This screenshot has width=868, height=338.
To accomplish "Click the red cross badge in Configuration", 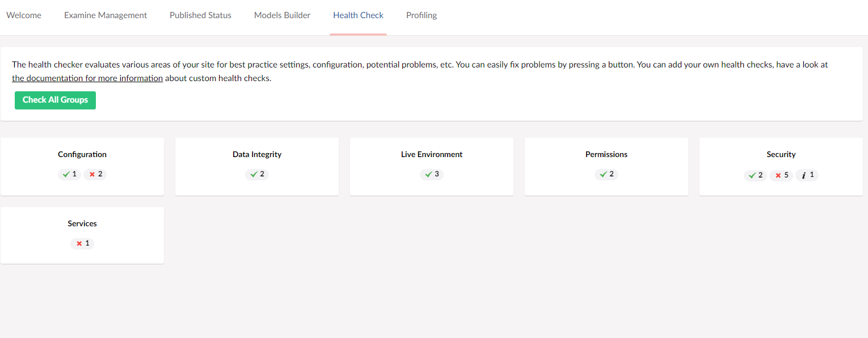I will coord(95,174).
